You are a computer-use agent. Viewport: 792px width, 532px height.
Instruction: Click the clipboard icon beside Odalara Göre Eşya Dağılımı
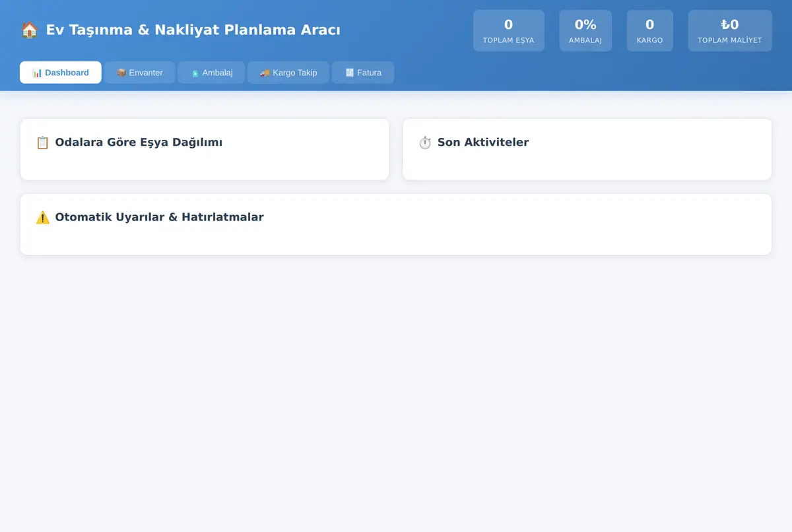[42, 143]
